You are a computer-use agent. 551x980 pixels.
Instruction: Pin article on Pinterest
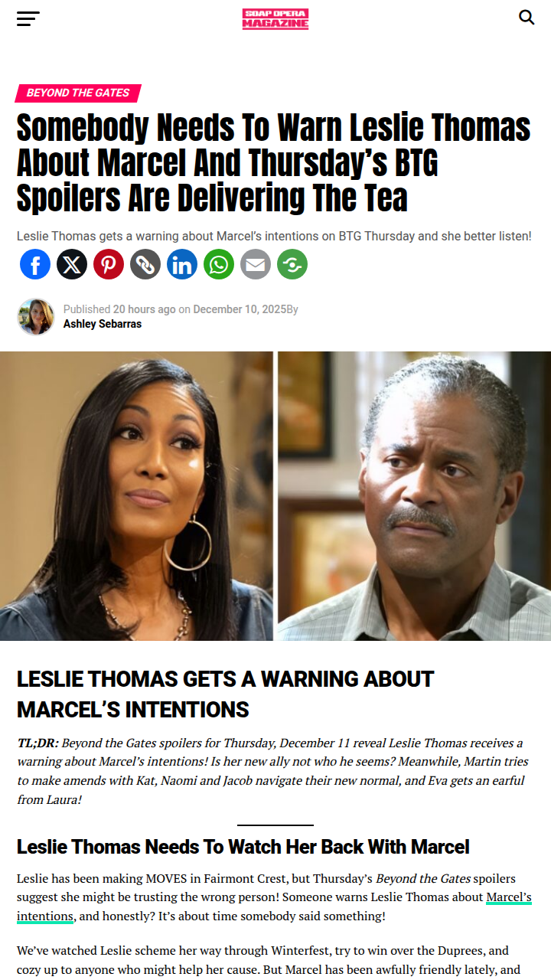[x=109, y=264]
